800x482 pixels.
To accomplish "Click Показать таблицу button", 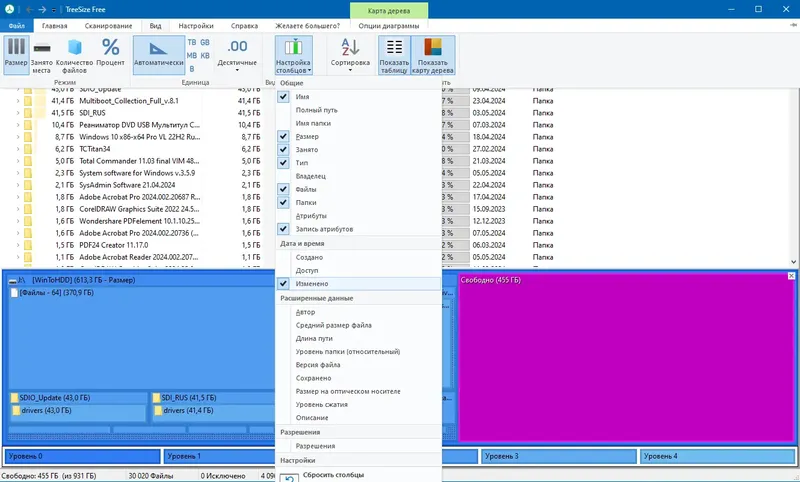I will pyautogui.click(x=394, y=55).
